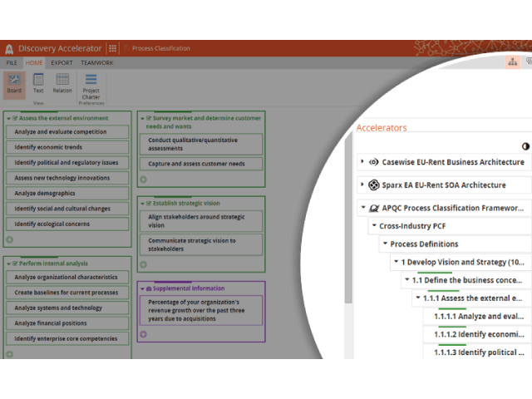Viewport: 532px width, 399px height.
Task: Toggle checkbox on Assess the external environment
Action: 15,118
